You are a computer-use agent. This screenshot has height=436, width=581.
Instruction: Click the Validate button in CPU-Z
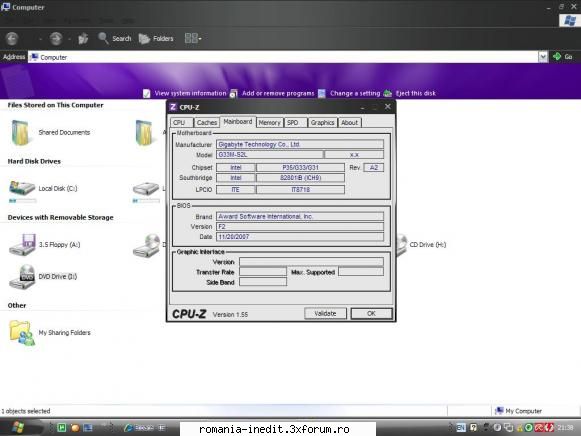tap(325, 313)
